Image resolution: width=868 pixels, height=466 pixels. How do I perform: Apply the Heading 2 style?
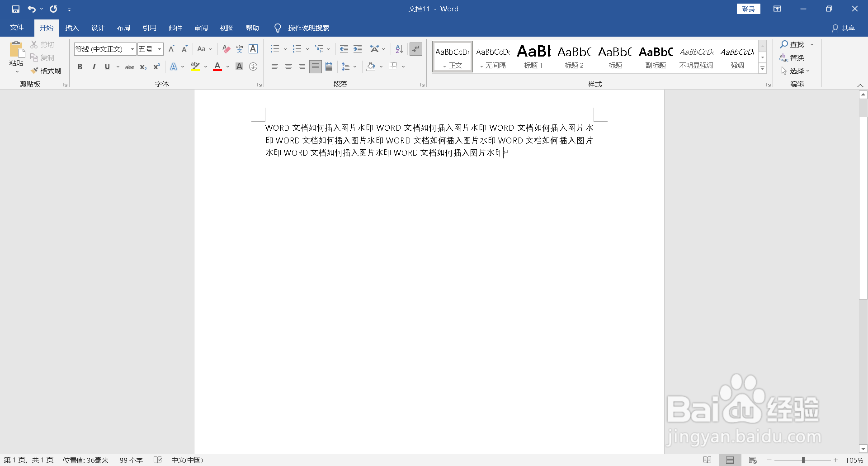(574, 57)
